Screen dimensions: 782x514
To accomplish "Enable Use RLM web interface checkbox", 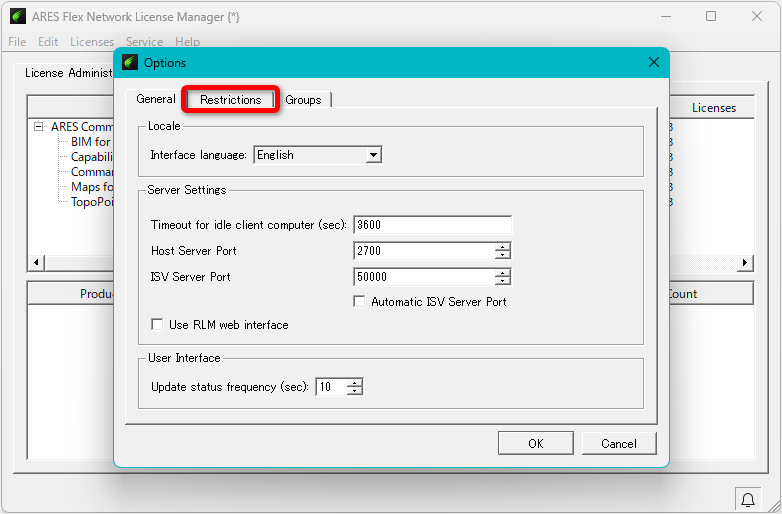I will click(157, 325).
